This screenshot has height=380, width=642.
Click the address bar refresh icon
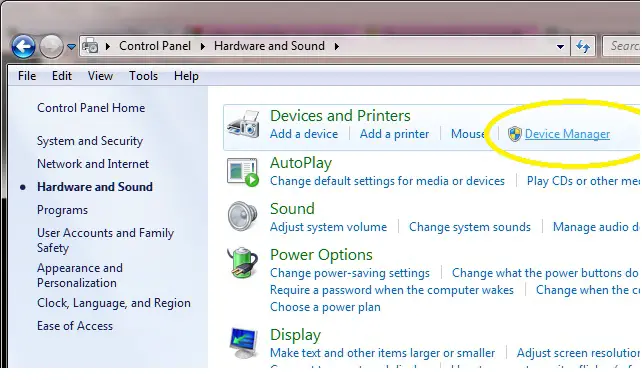pyautogui.click(x=583, y=46)
